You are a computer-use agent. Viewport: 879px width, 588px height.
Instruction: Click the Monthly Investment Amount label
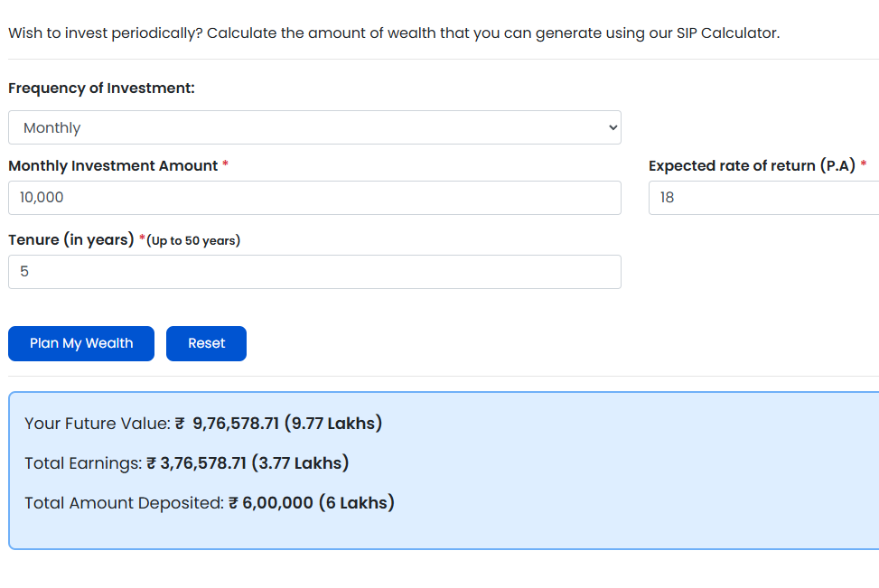[113, 166]
